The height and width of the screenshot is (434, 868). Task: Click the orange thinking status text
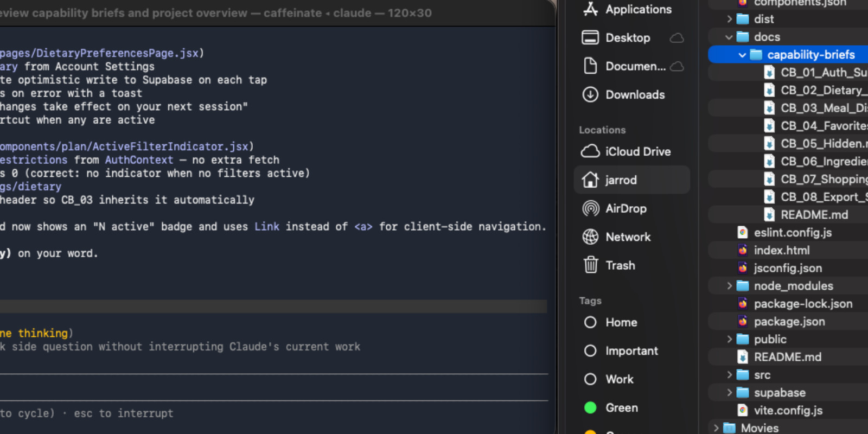34,333
